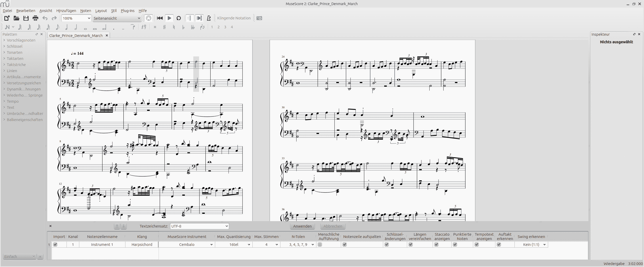
Task: Start playback with the play button
Action: [x=169, y=18]
